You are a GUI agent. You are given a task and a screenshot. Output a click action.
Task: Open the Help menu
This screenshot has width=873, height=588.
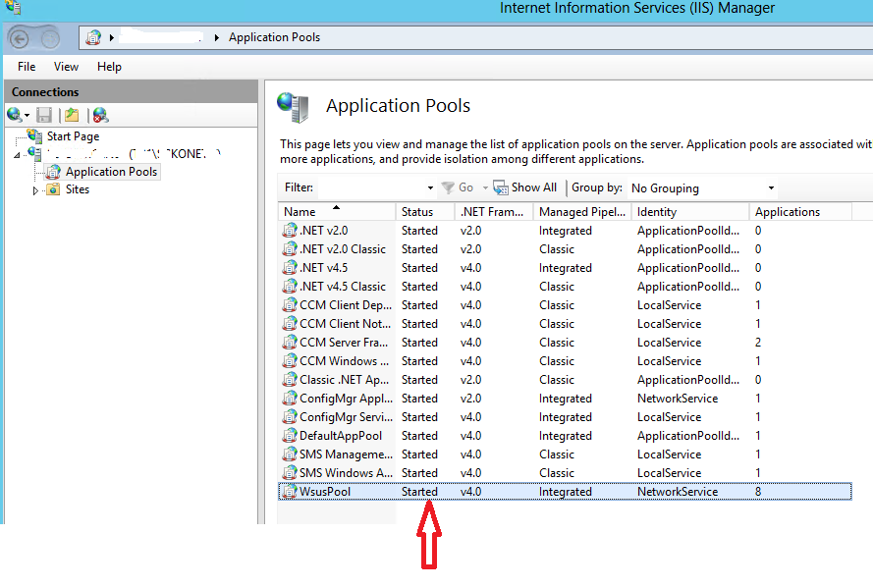(x=109, y=67)
